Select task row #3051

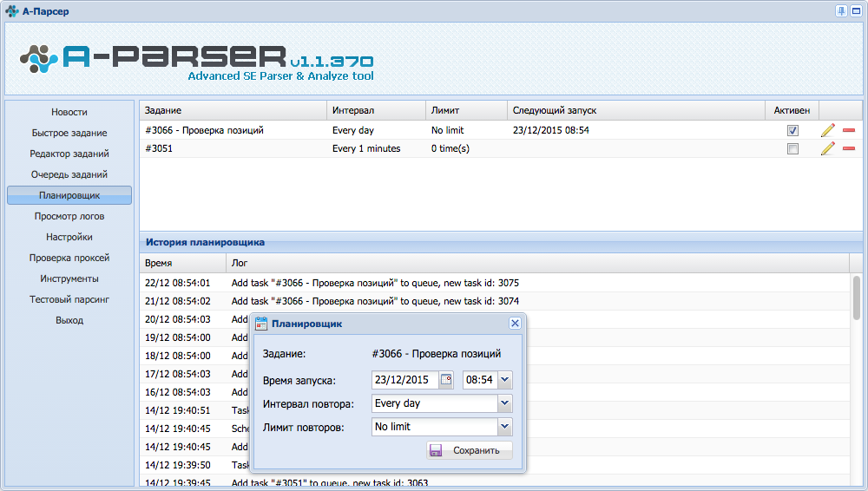click(501, 149)
